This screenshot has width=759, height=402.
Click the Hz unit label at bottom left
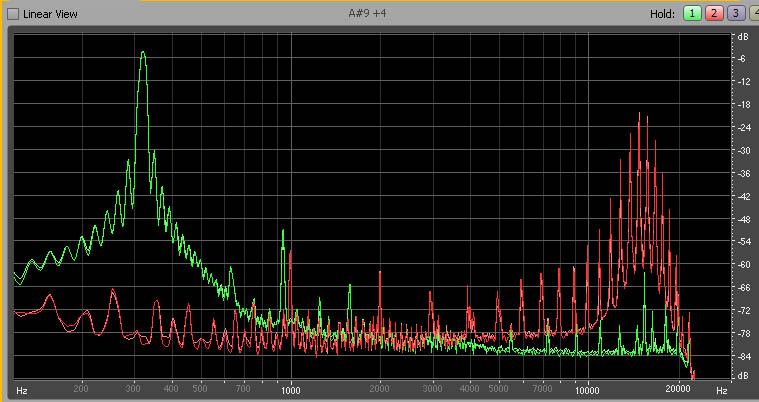22,388
